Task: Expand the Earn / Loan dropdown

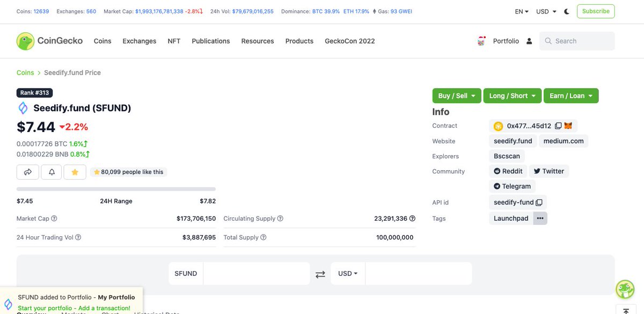Action: (571, 96)
